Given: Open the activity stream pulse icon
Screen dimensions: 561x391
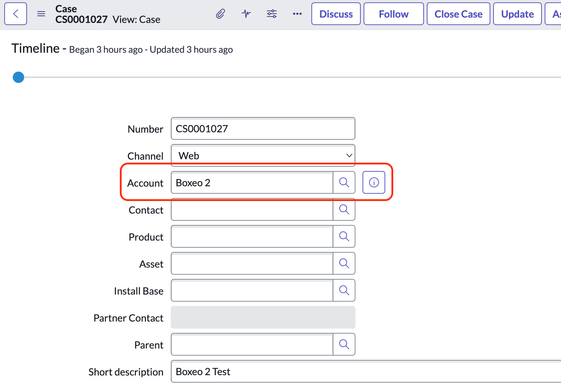Looking at the screenshot, I should (246, 14).
